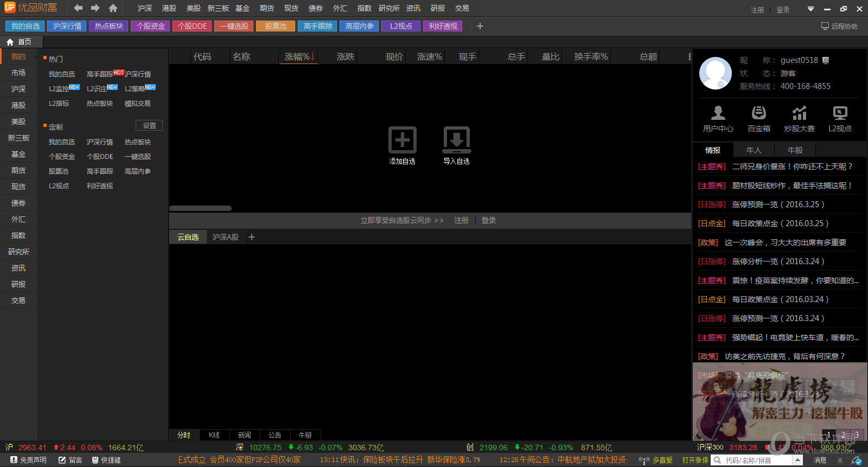Click the 换手率% column header
Screen dimensions: 868x467
591,56
